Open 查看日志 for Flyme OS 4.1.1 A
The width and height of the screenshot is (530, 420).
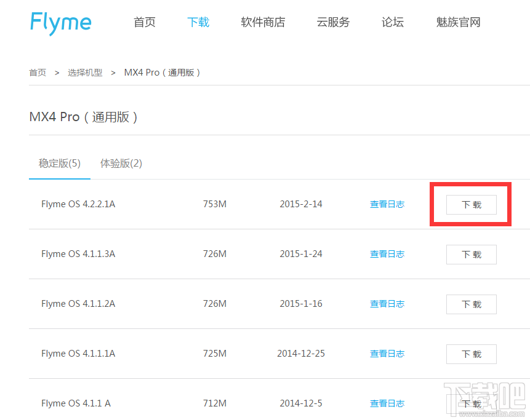pyautogui.click(x=387, y=403)
